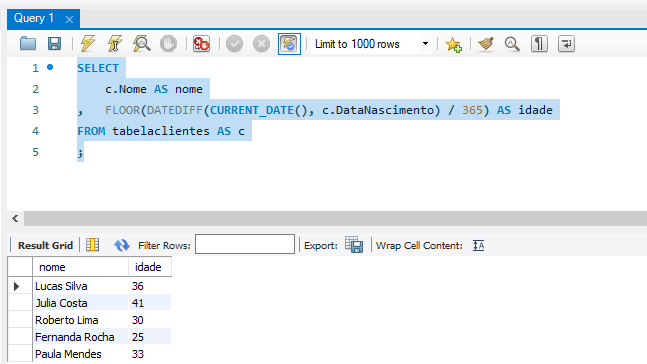Export recordset to file icon
This screenshot has width=647, height=364.
pyautogui.click(x=354, y=245)
